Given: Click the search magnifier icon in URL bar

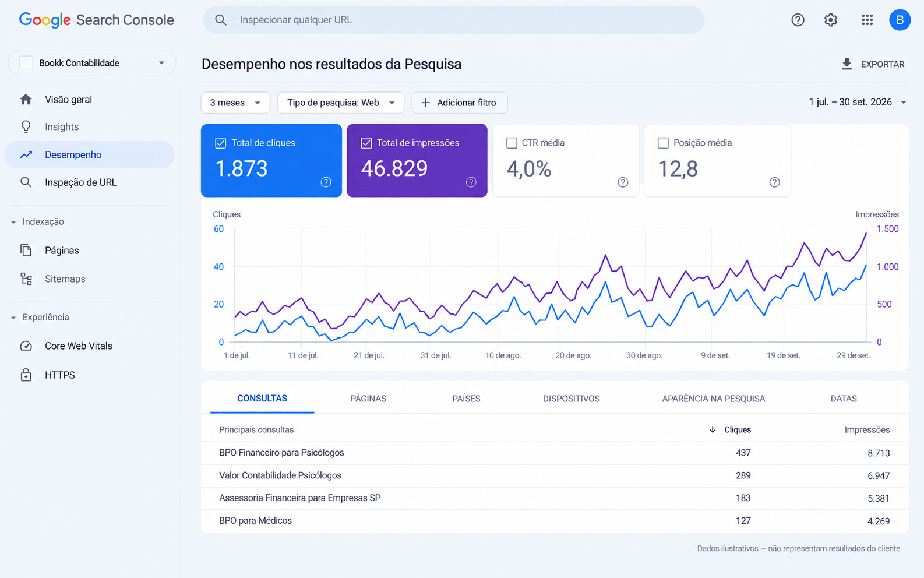Looking at the screenshot, I should [221, 20].
